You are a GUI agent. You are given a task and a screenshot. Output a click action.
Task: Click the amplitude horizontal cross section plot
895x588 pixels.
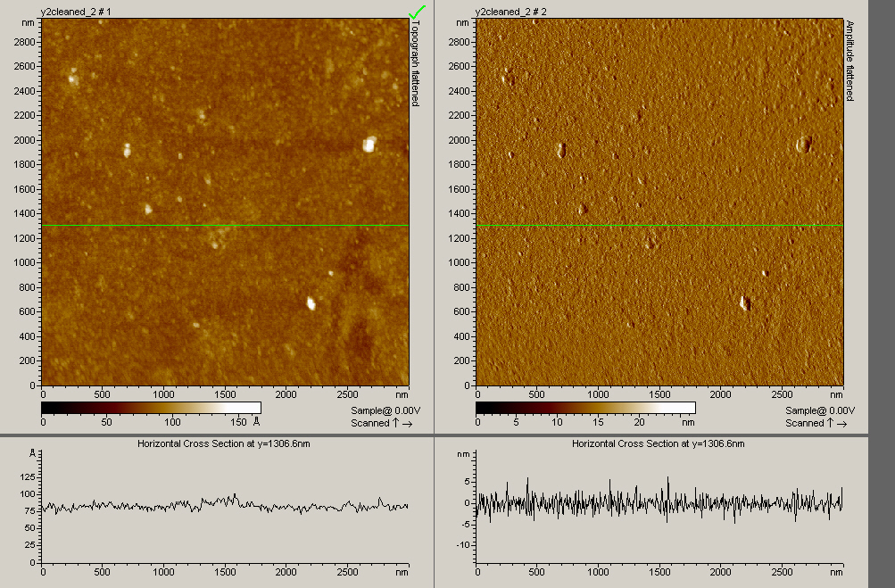[660, 504]
